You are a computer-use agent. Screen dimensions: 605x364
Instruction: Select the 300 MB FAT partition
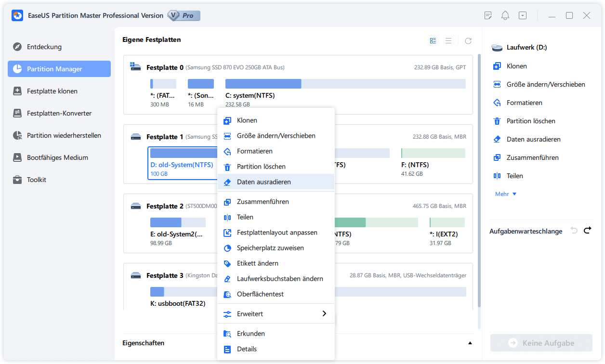163,92
